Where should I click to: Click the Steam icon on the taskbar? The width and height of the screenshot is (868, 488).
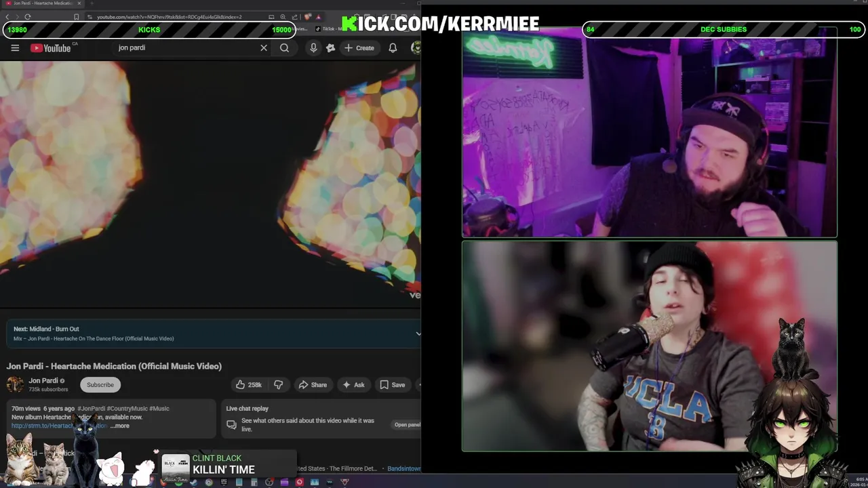pyautogui.click(x=194, y=483)
